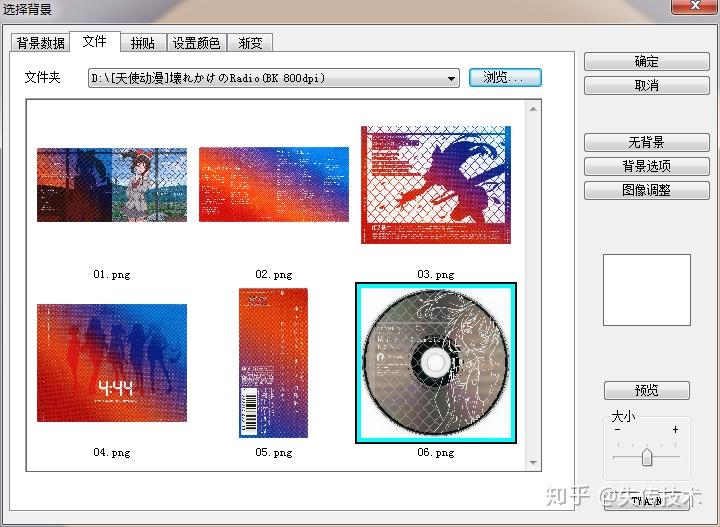Click the 06.png file name
This screenshot has width=720, height=527.
(436, 453)
